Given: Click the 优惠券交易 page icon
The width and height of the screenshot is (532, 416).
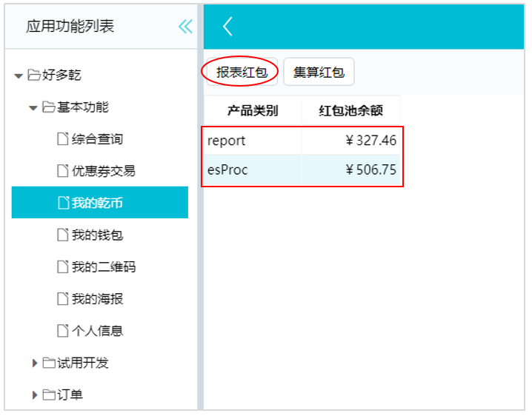Looking at the screenshot, I should (x=63, y=170).
